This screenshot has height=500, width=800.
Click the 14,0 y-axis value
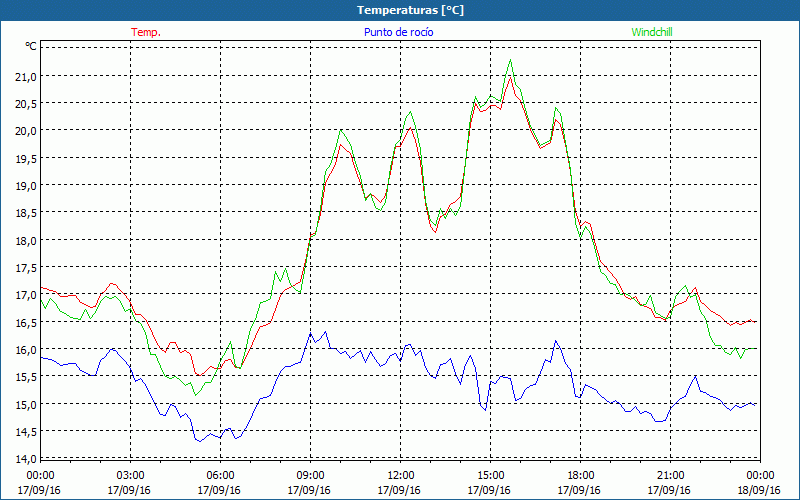coord(27,459)
